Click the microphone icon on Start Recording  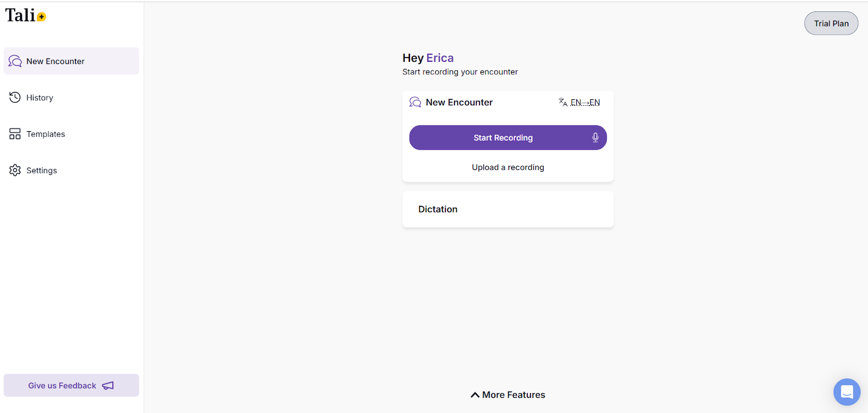[595, 137]
